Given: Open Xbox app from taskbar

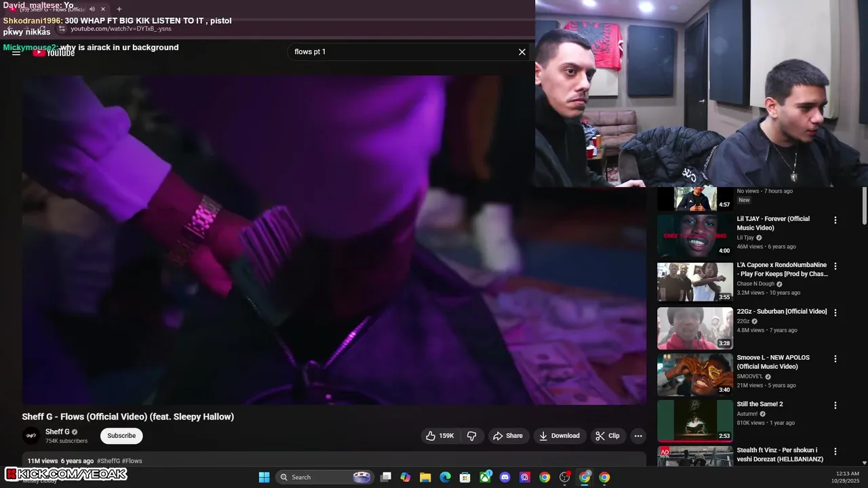Looking at the screenshot, I should (x=486, y=477).
